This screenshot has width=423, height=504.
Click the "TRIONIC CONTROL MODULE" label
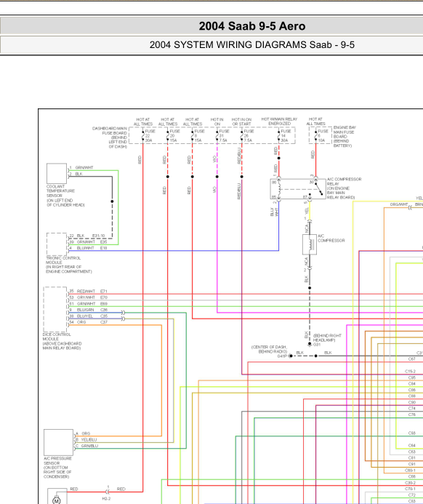pyautogui.click(x=63, y=260)
